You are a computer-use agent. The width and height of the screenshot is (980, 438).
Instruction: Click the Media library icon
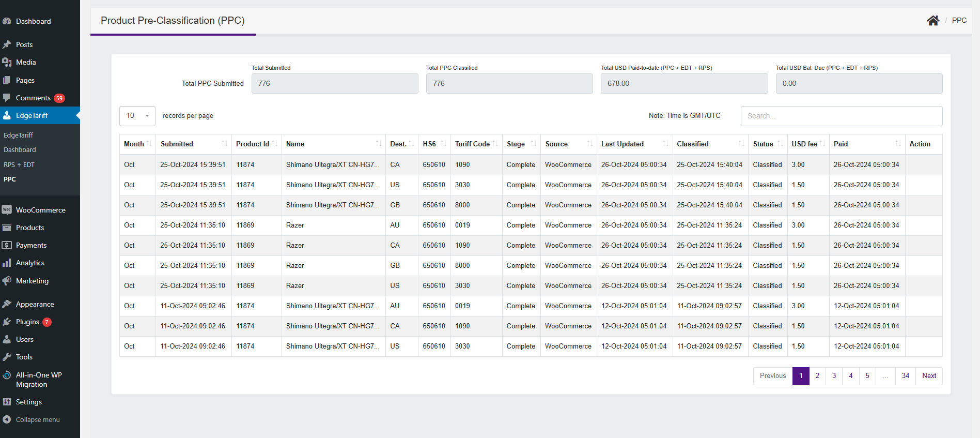[7, 62]
